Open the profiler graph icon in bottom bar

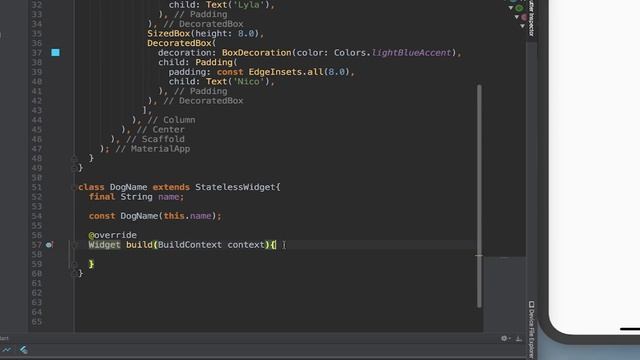coord(7,350)
